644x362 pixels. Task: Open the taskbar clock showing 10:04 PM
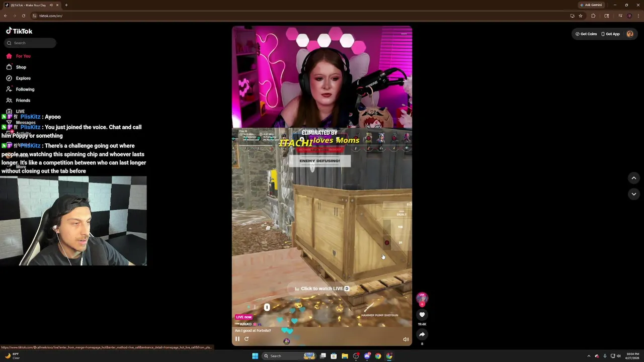tap(632, 356)
